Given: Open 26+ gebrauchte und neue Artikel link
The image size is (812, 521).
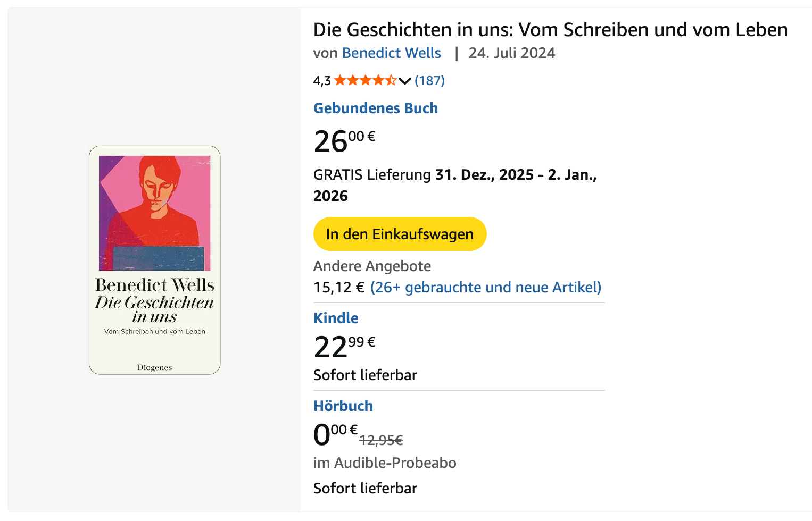Looking at the screenshot, I should tap(486, 288).
